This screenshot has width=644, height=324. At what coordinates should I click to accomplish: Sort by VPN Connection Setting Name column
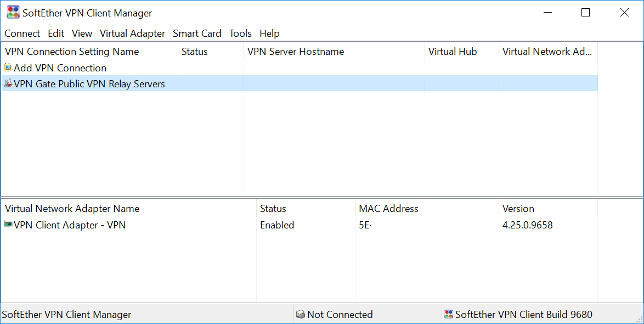pyautogui.click(x=72, y=52)
